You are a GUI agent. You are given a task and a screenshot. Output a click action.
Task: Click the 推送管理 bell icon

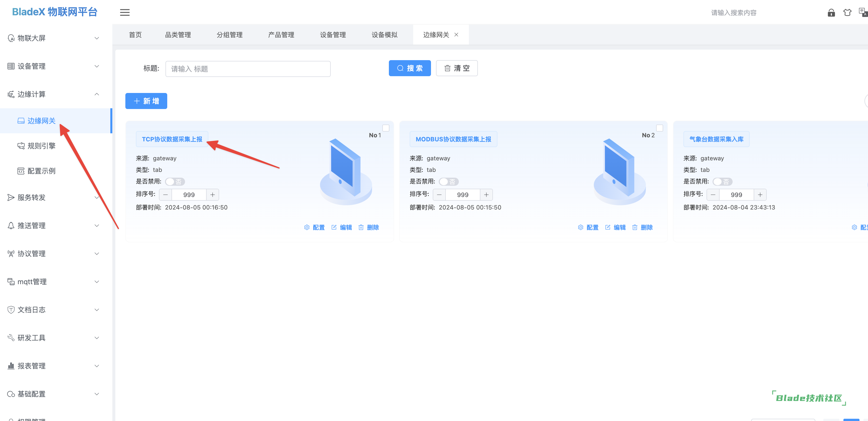point(11,226)
